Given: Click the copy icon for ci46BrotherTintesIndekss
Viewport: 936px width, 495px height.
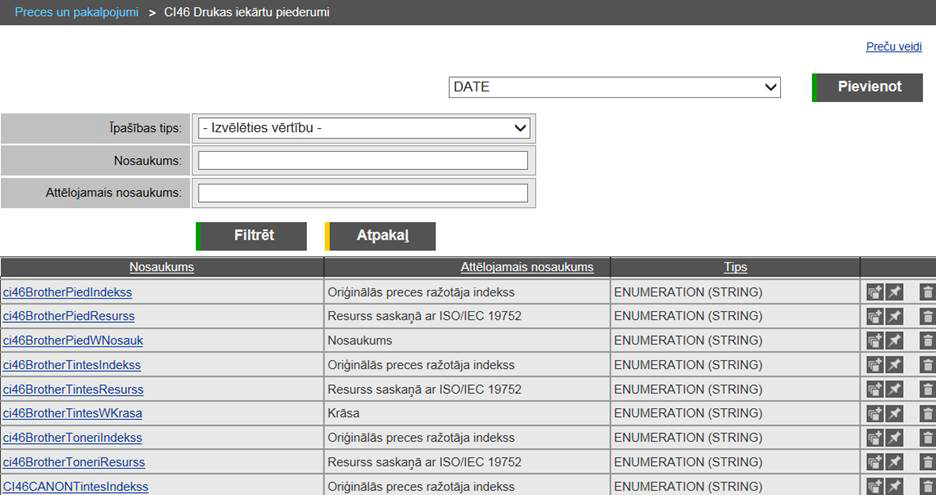Looking at the screenshot, I should tap(875, 365).
